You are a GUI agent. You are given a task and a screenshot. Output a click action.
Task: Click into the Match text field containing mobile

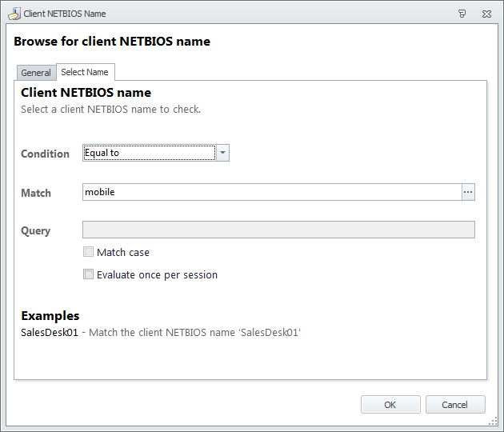272,192
